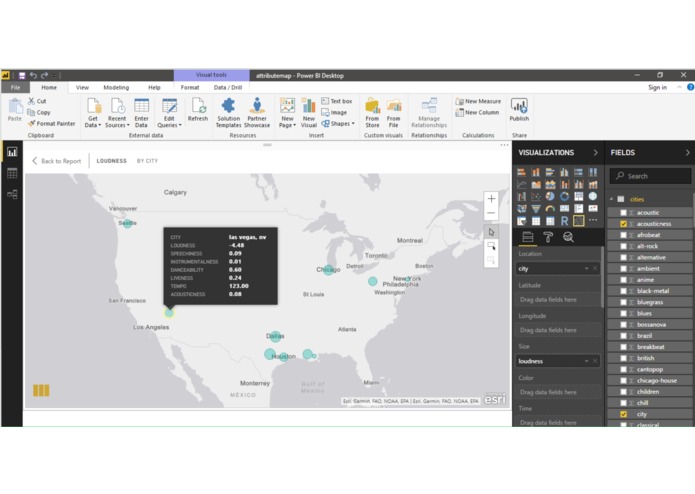Screen dimensions: 695x494
Task: Click the Chicago bubble on map
Action: pyautogui.click(x=328, y=269)
